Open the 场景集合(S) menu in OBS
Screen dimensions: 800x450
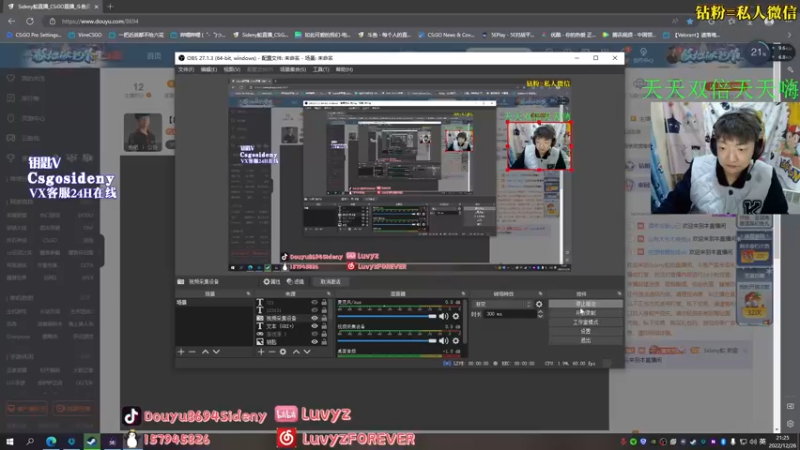293,69
